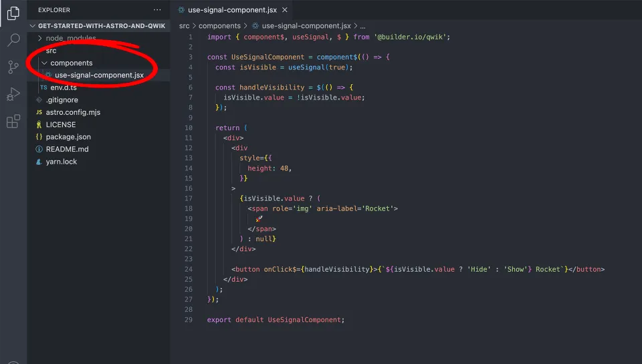Viewport: 642px width, 364px height.
Task: Click 'onClick$={handleVisibility}' on line 24
Action: 318,269
